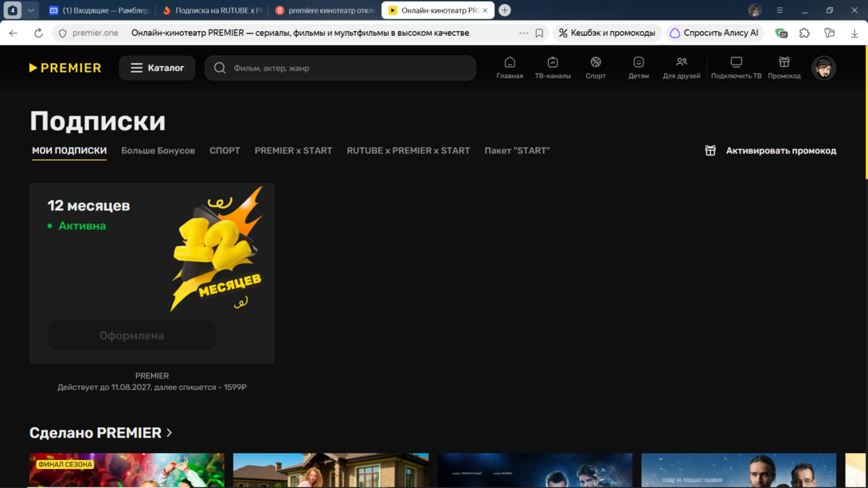Click the premier.one address text
This screenshot has height=488, width=868.
[96, 33]
